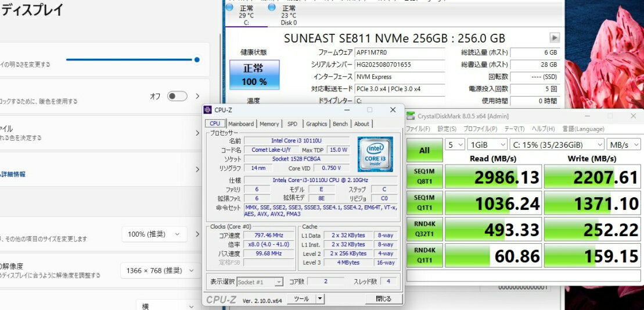This screenshot has height=310, width=644.
Task: Adjust the display brightness slider
Action: point(197,59)
